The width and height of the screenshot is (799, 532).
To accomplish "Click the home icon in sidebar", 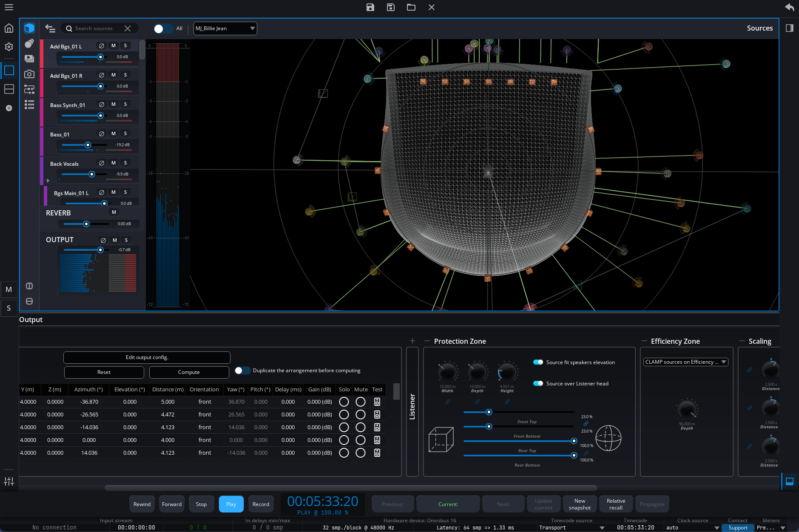I will coord(9,28).
